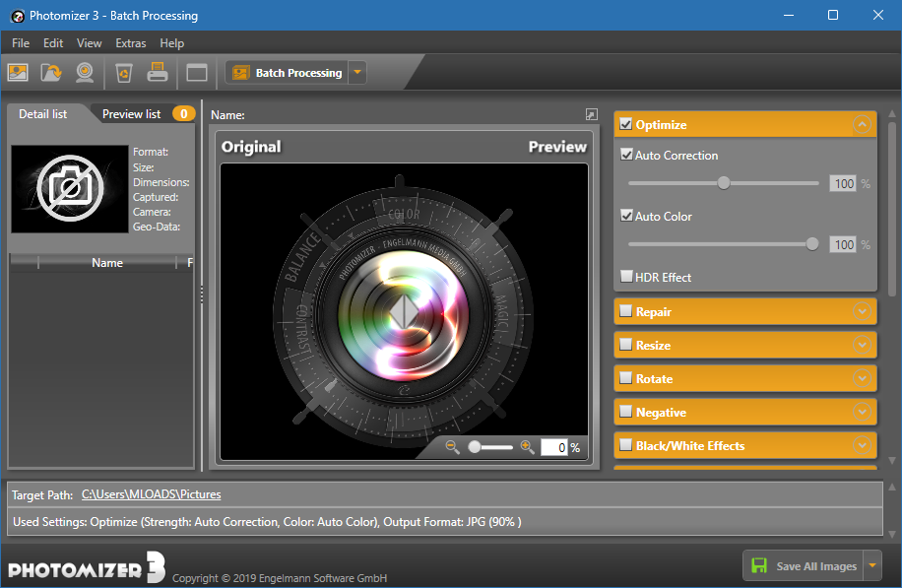Click the Batch Processing button

287,73
